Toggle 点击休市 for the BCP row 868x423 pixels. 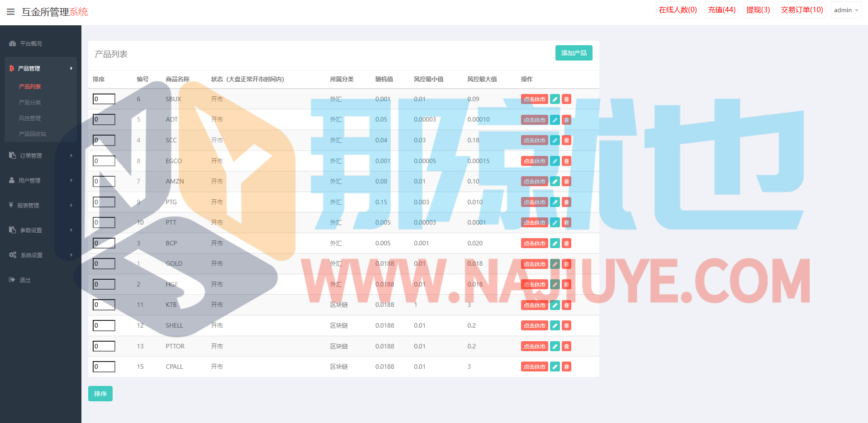tap(534, 244)
